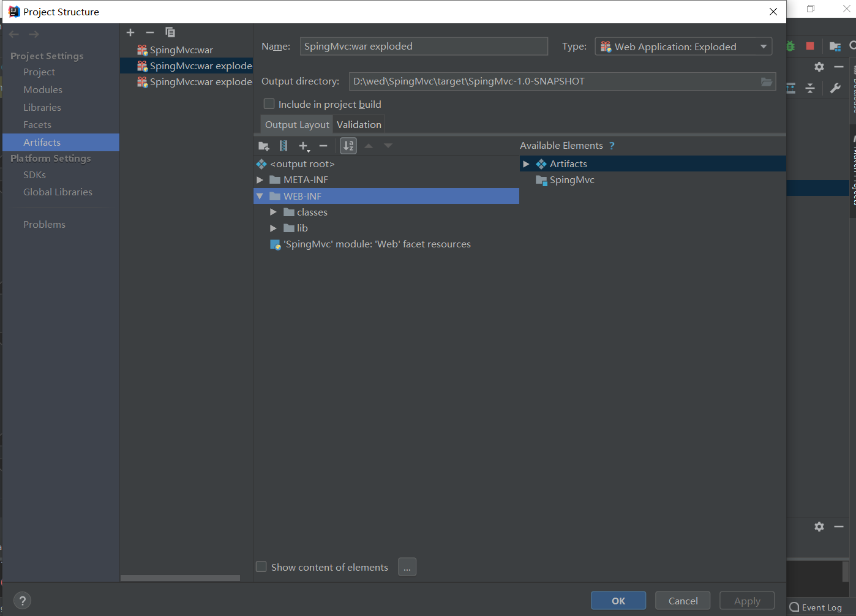Switch to the Validation tab
The height and width of the screenshot is (616, 856).
[359, 124]
